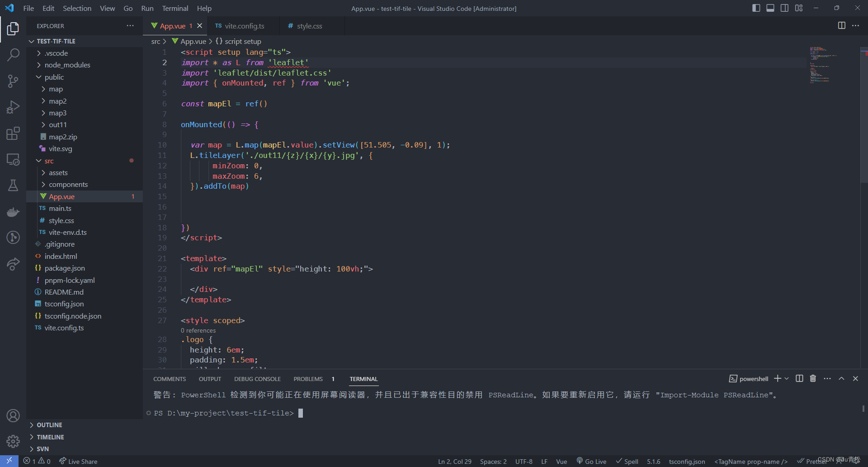Image resolution: width=868 pixels, height=467 pixels.
Task: Open the Source Control view icon
Action: (x=13, y=81)
